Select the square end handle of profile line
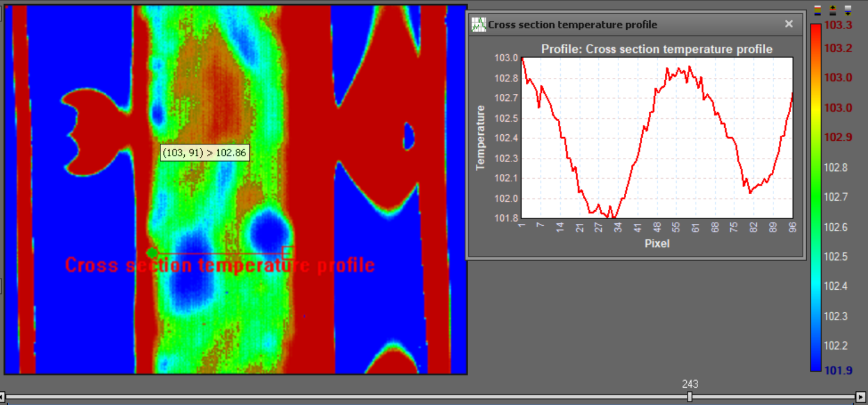 click(288, 252)
